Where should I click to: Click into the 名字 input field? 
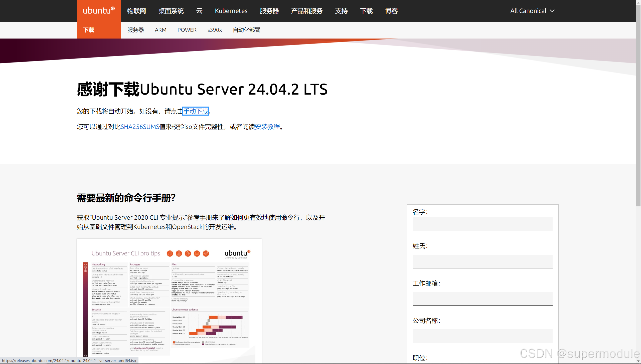tap(482, 224)
